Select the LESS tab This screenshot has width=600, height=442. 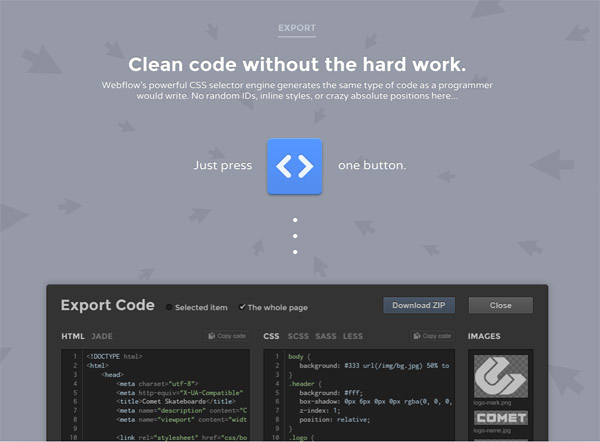[x=353, y=336]
